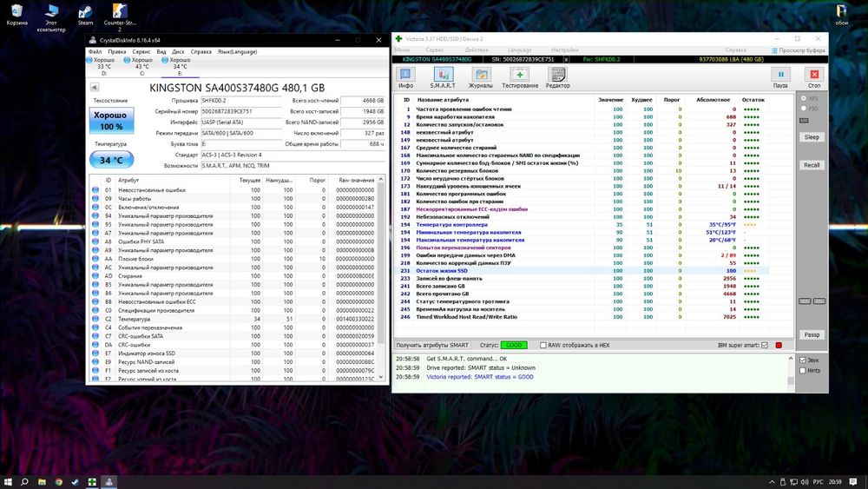The width and height of the screenshot is (868, 489).
Task: Switch to CrystalDiskInfo taskbar icon
Action: point(108,482)
